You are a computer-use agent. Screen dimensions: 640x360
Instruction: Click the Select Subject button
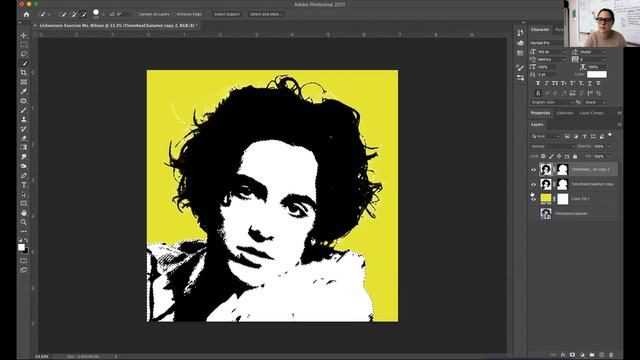click(227, 14)
